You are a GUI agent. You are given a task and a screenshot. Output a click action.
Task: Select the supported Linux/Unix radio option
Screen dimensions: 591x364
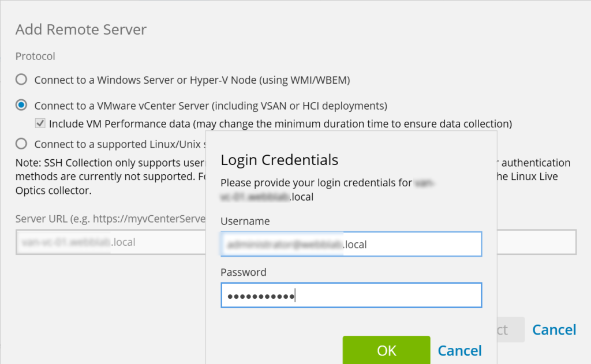21,144
